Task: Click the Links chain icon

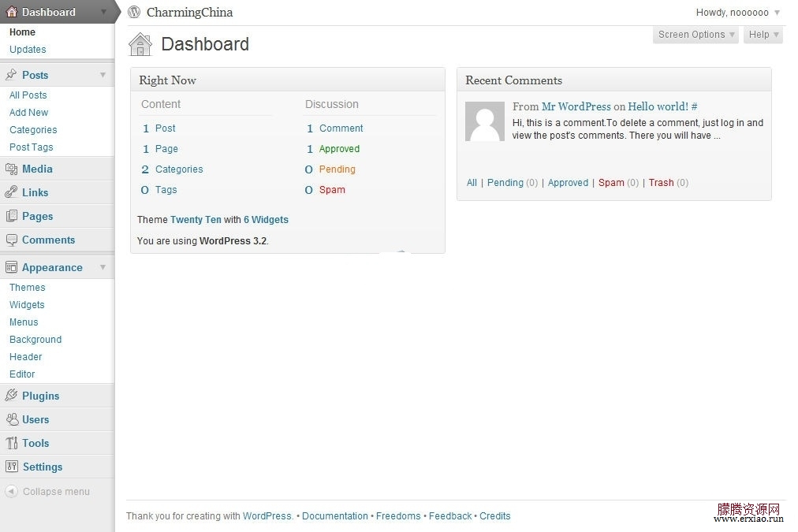Action: coord(11,192)
